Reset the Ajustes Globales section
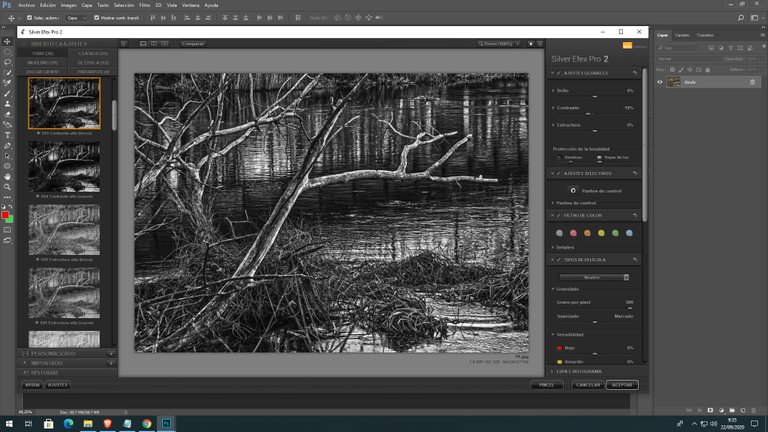 (x=635, y=73)
